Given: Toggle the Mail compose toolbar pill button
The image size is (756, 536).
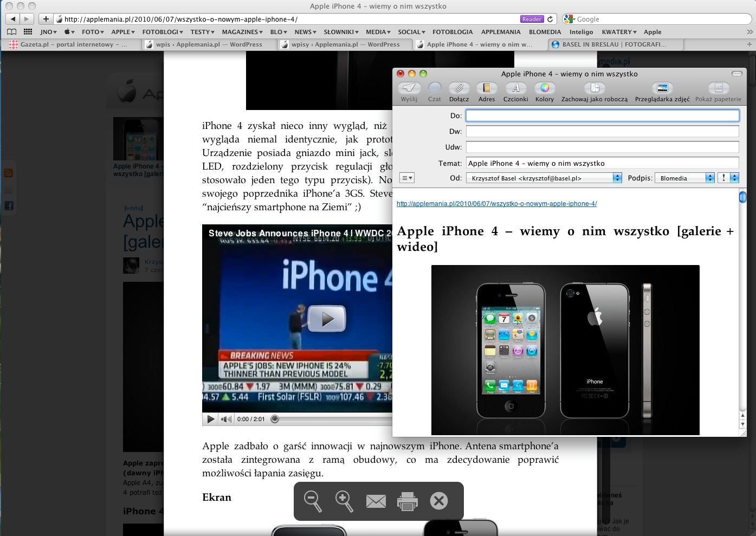Looking at the screenshot, I should pos(736,74).
